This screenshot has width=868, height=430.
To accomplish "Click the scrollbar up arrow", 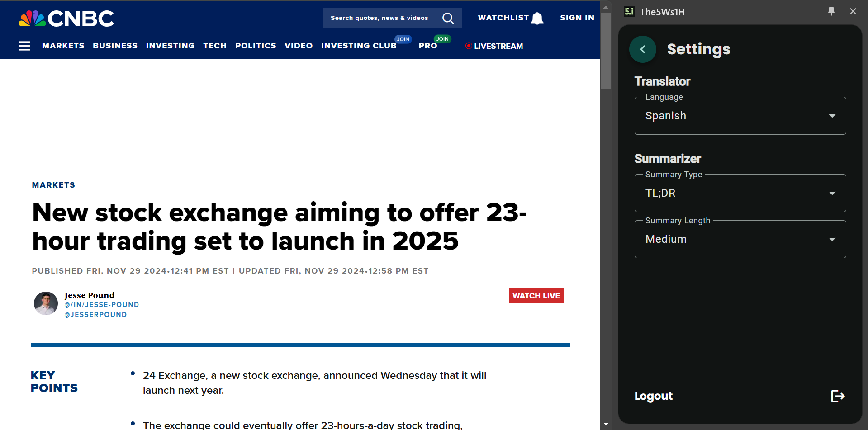I will 606,7.
